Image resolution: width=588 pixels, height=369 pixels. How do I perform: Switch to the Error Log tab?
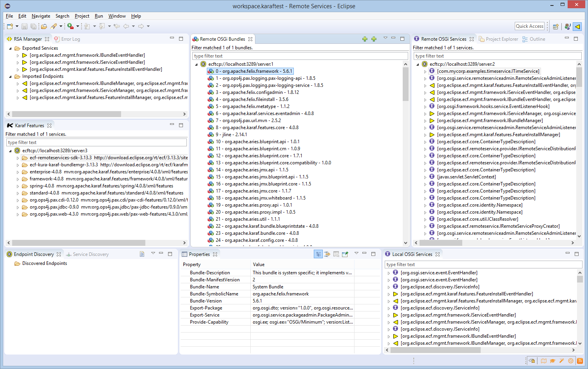pos(67,39)
